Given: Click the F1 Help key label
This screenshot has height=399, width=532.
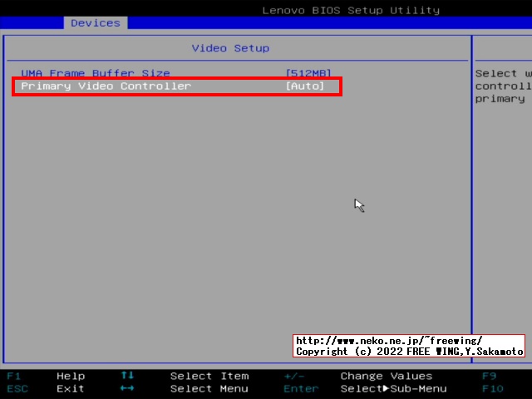Looking at the screenshot, I should pyautogui.click(x=14, y=376).
